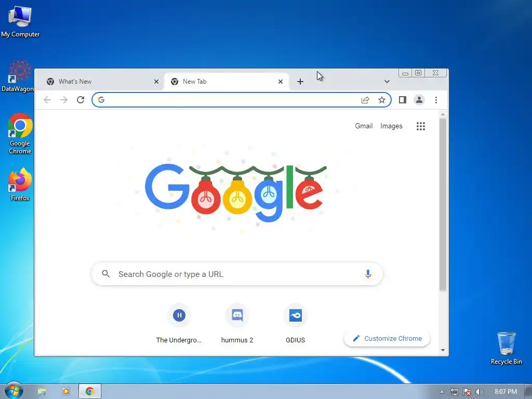Open Chrome three-dot menu
This screenshot has height=399, width=532.
[436, 100]
